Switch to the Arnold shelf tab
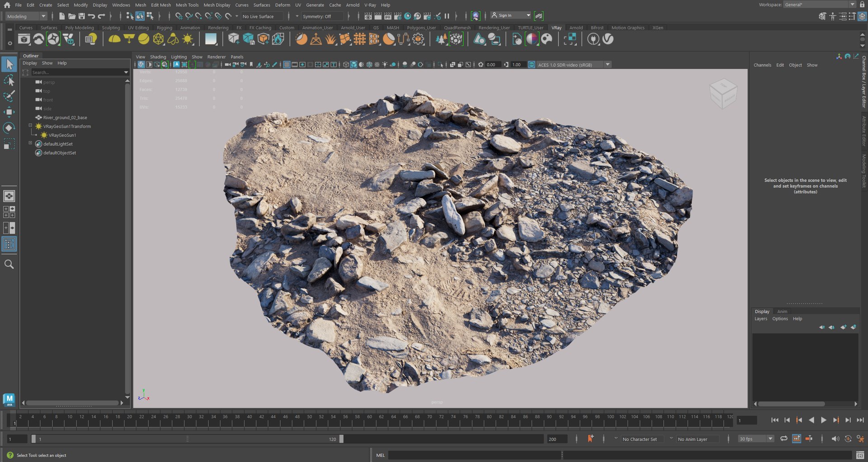Screen dimensions: 868x462 [x=576, y=28]
